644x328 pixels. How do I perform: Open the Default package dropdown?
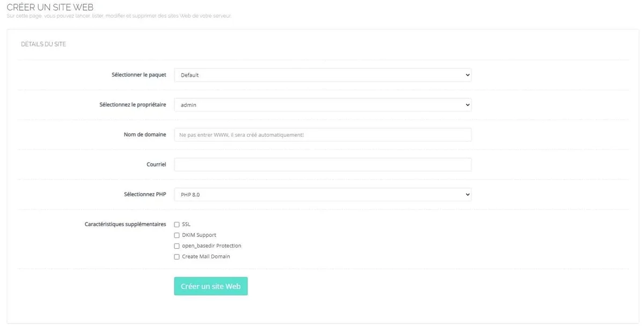(x=323, y=75)
